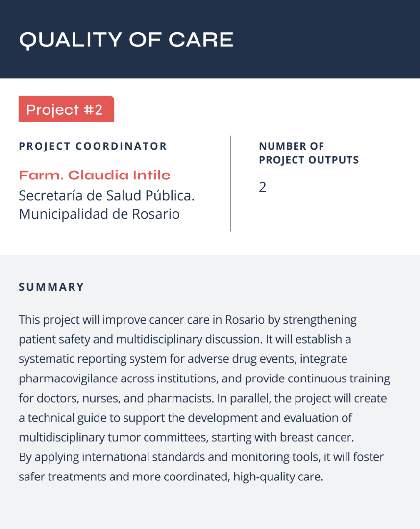Click the closing phrase "high-quality care"
Image resolution: width=420 pixels, height=529 pixels.
pos(278,477)
